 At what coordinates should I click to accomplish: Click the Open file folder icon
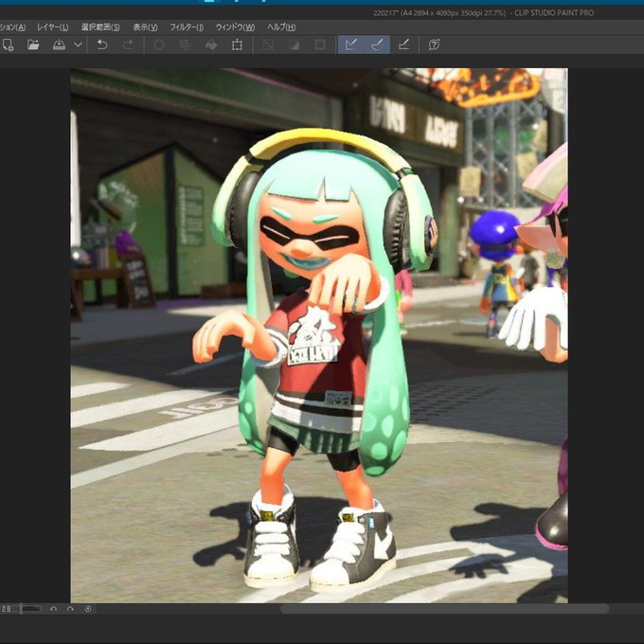tap(33, 45)
